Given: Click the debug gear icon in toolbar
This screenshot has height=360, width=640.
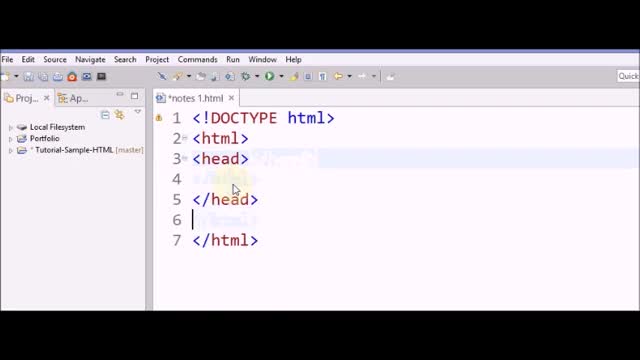Looking at the screenshot, I should [245, 76].
